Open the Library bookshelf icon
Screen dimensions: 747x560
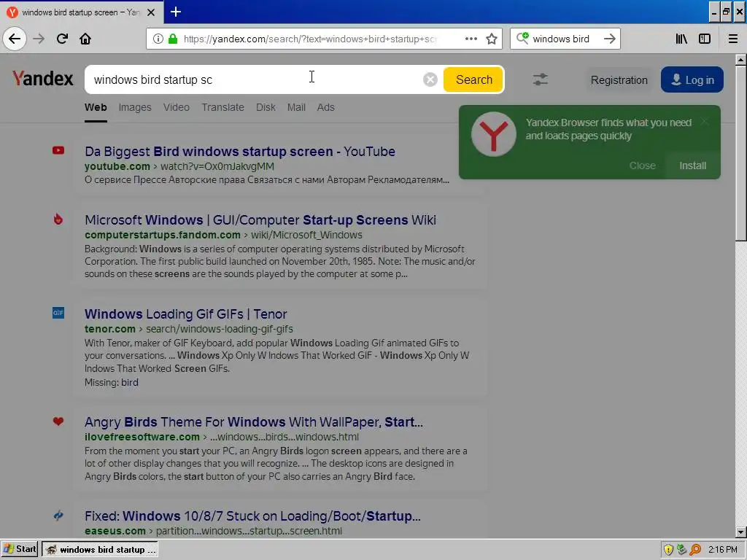pyautogui.click(x=681, y=39)
